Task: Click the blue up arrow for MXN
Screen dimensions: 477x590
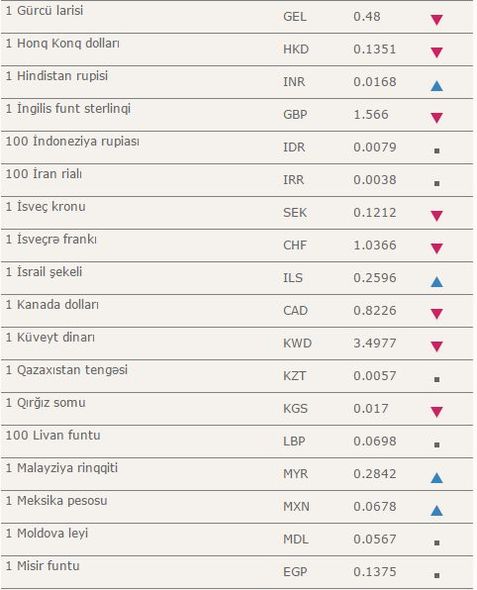Action: [436, 511]
